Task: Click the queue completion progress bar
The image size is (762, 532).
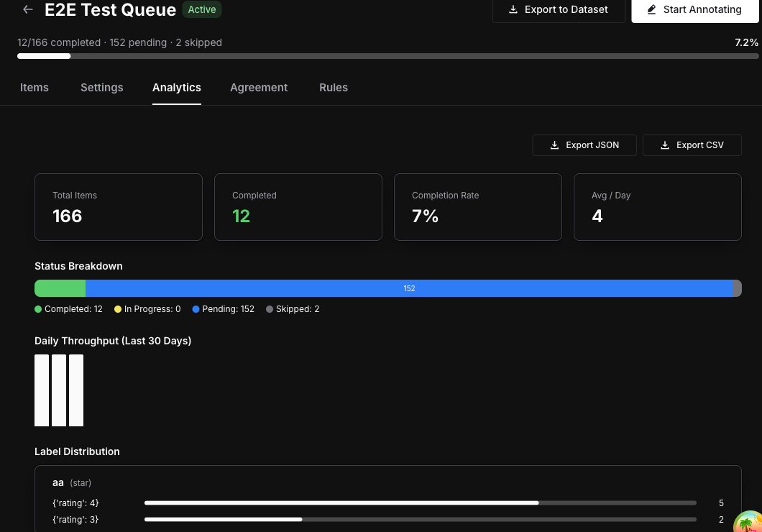Action: click(x=381, y=55)
